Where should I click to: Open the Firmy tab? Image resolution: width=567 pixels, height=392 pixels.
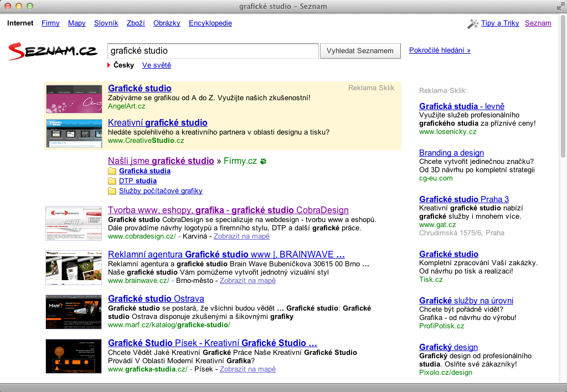(50, 23)
